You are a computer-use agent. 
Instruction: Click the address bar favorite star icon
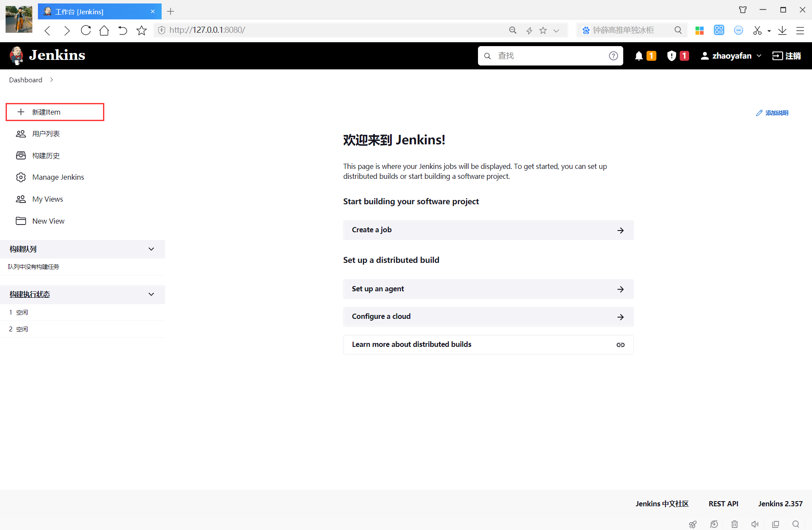tap(543, 30)
